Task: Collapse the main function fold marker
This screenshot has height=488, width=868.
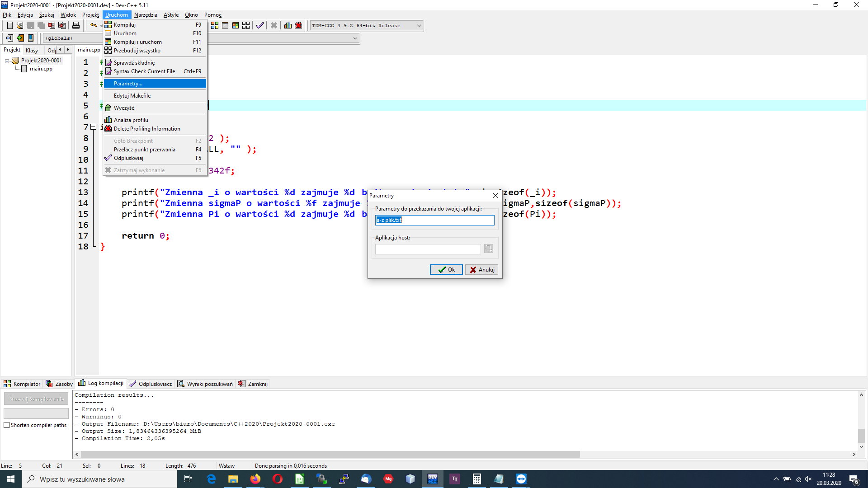Action: 93,127
